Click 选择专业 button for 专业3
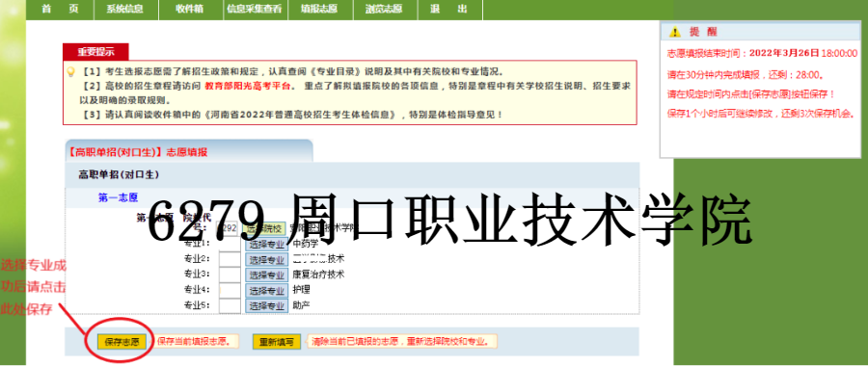868x366 pixels. click(266, 274)
